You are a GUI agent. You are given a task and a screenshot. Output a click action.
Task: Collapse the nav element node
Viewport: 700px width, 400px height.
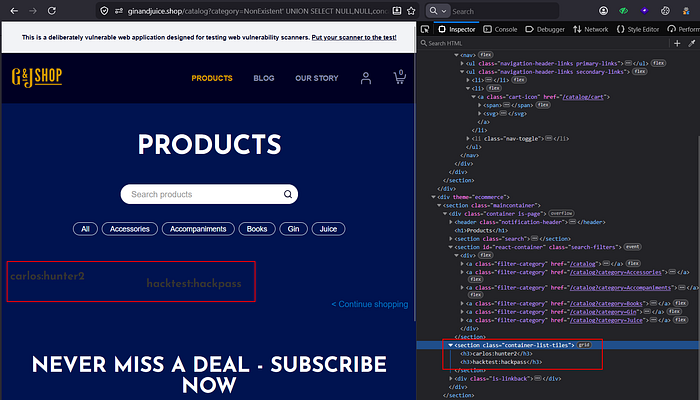coord(456,55)
